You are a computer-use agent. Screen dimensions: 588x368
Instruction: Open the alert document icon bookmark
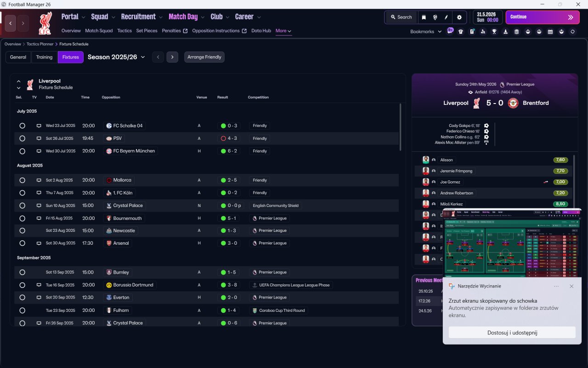472,32
